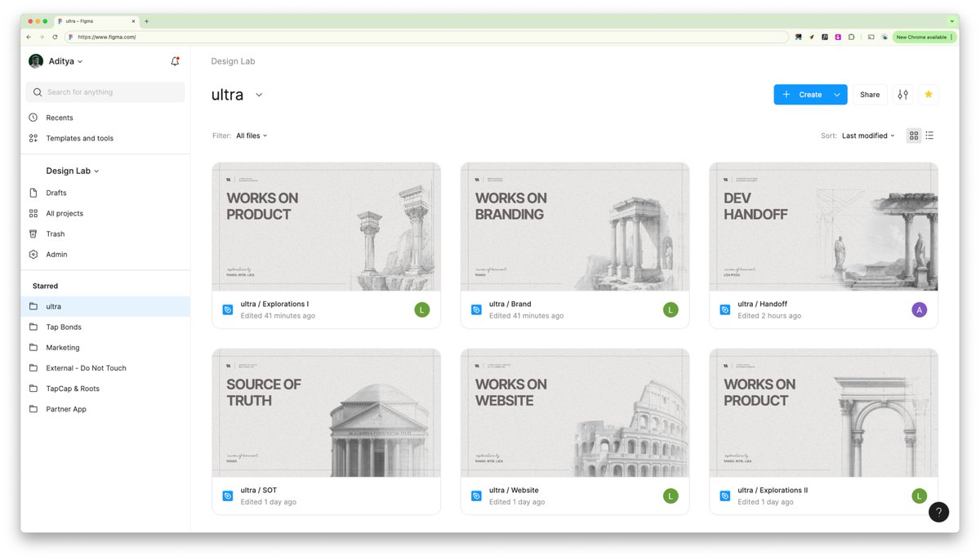Click the Share button

(x=870, y=95)
